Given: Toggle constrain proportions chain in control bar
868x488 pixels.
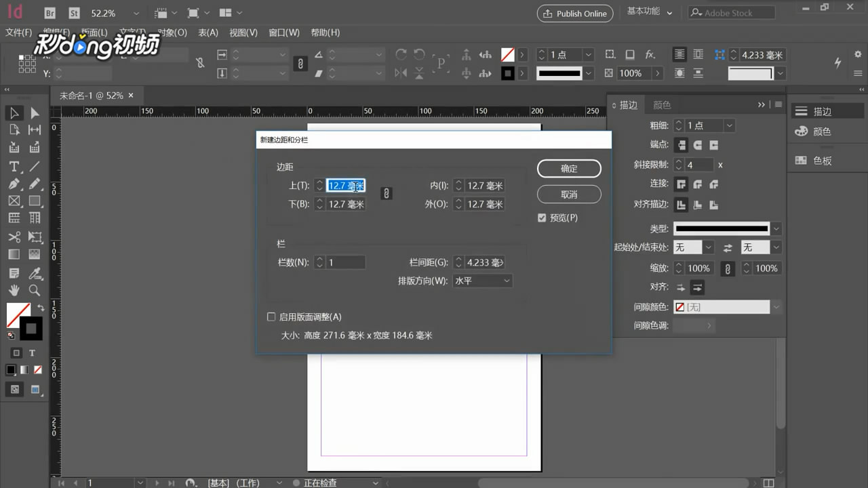Looking at the screenshot, I should (x=300, y=64).
